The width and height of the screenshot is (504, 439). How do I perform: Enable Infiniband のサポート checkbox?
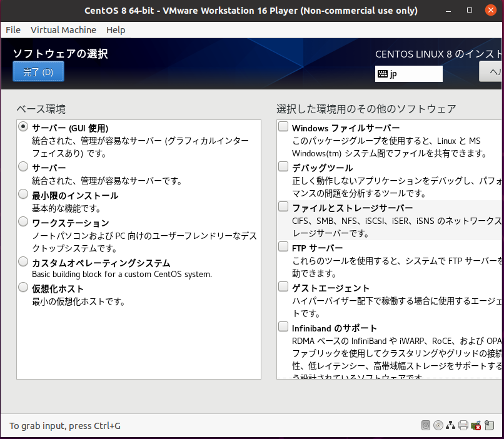click(283, 327)
